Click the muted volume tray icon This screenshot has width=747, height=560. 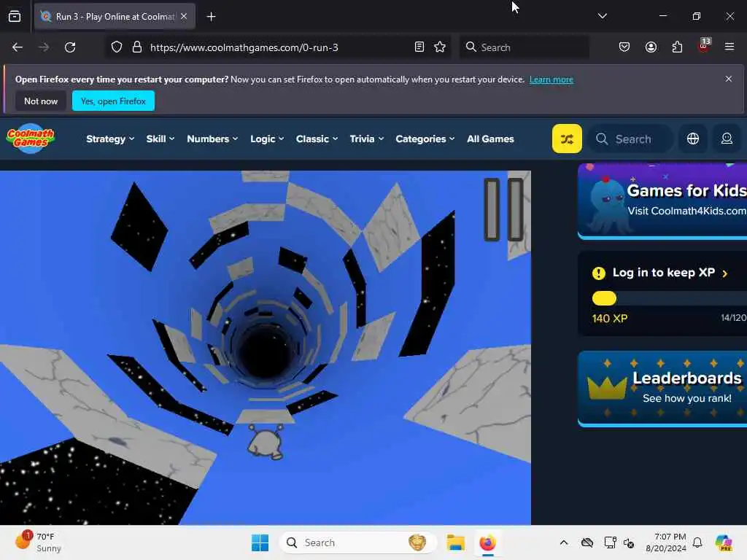tap(629, 542)
